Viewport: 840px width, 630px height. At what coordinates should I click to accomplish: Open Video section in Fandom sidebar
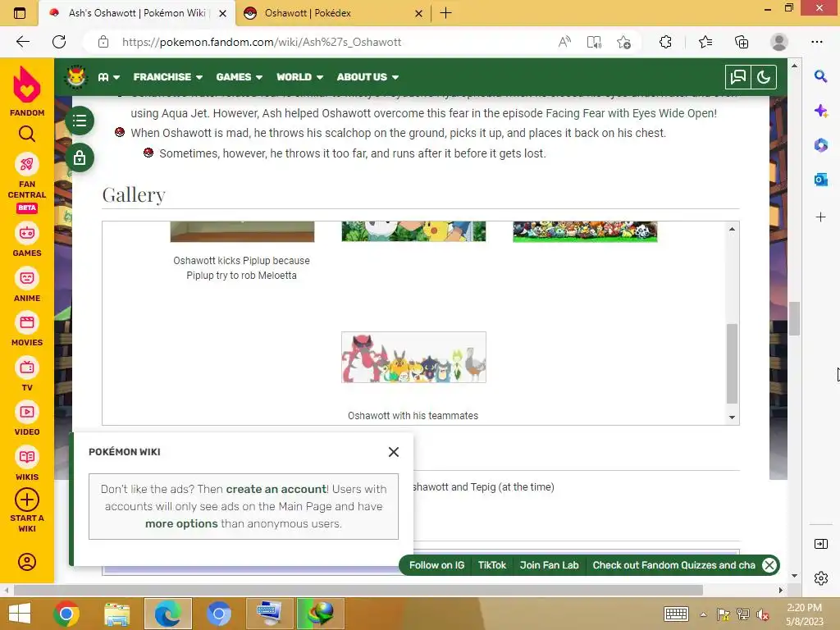pos(27,418)
